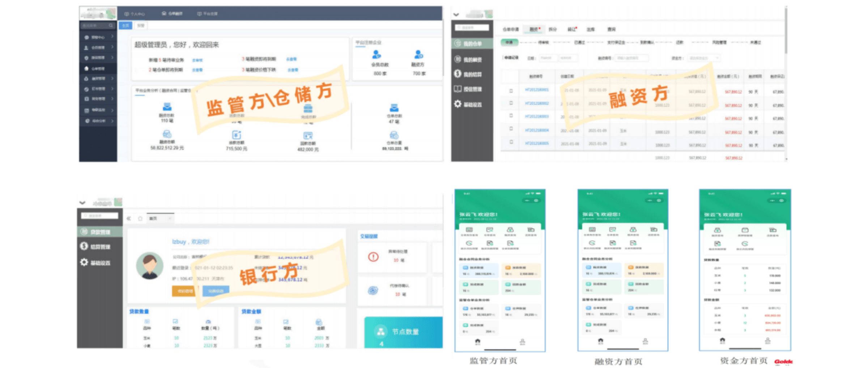Switch to the 拆分 tab
Image resolution: width=868 pixels, height=368 pixels.
tap(553, 29)
